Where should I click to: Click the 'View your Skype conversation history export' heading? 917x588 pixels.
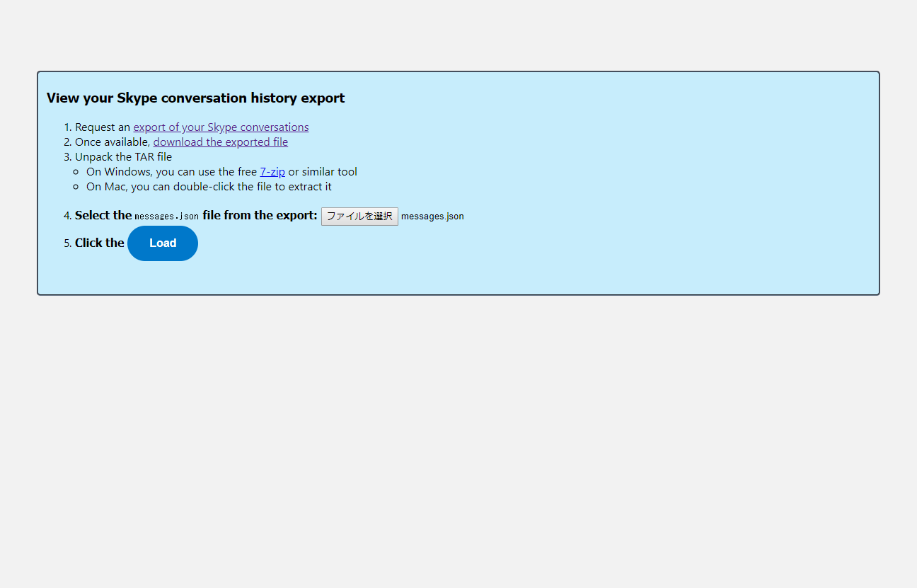tap(196, 98)
